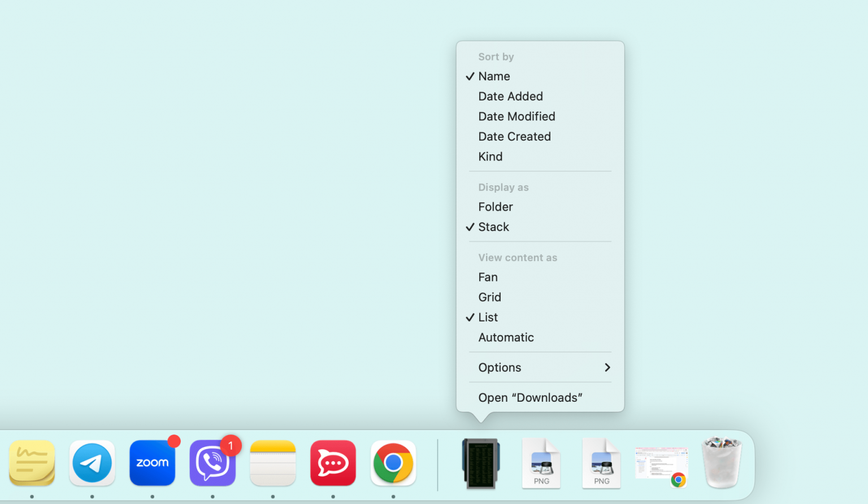Select Date Added as sort order
The image size is (868, 504).
[510, 96]
